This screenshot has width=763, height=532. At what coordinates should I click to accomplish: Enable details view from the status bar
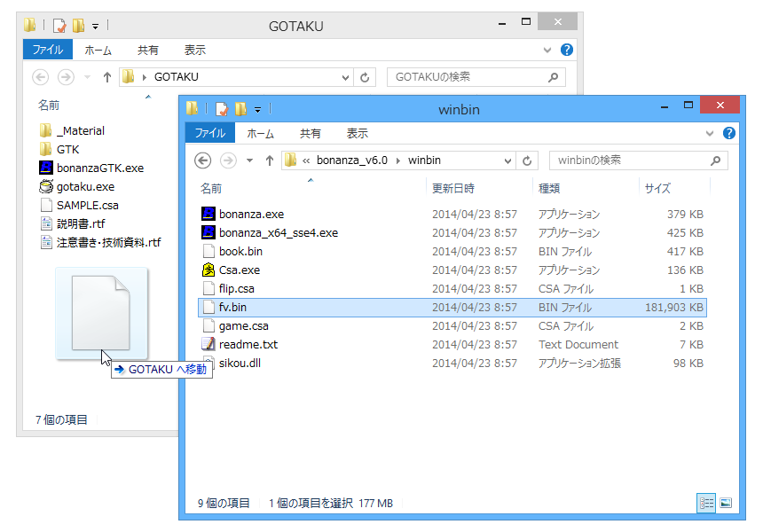pos(705,503)
